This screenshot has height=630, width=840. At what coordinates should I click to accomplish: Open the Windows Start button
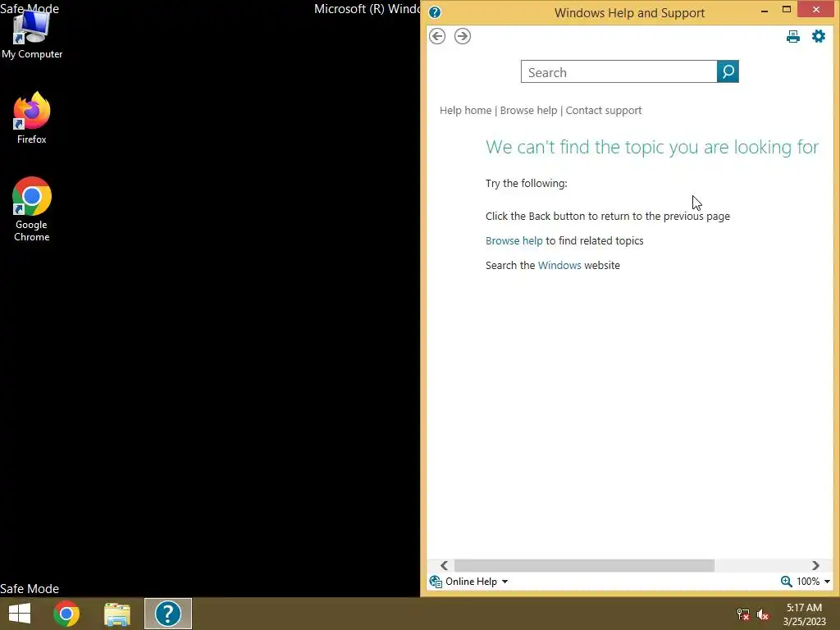tap(20, 614)
